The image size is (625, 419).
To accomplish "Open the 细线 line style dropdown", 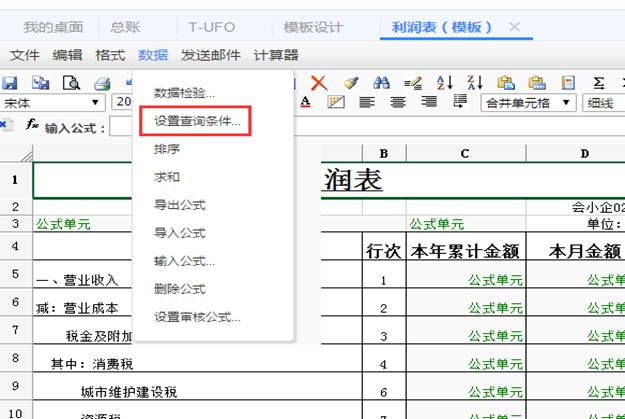I will point(603,102).
